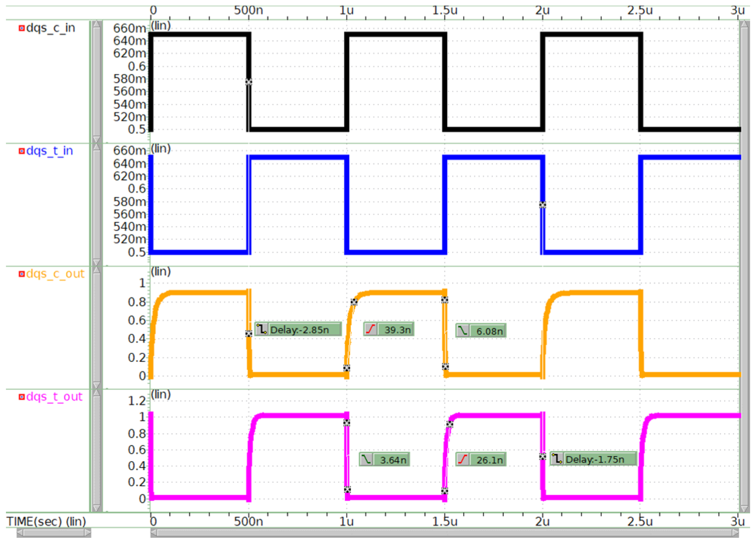Image resolution: width=756 pixels, height=544 pixels.
Task: Click the red square icon of dqs_t_out
Action: (22, 397)
